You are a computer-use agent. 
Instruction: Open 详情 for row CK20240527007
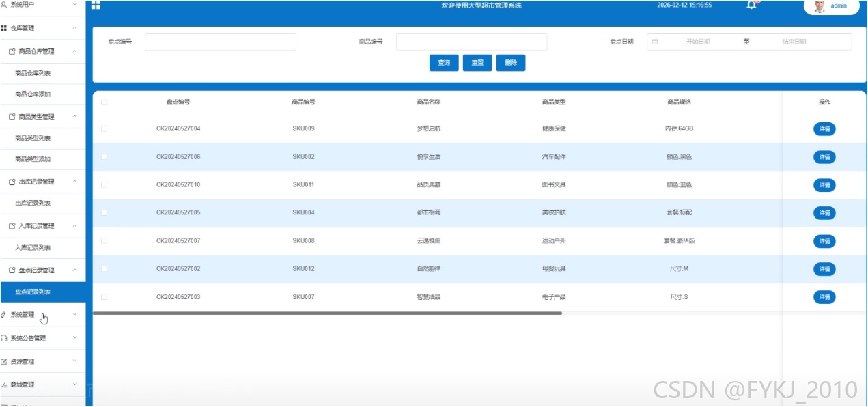point(824,240)
